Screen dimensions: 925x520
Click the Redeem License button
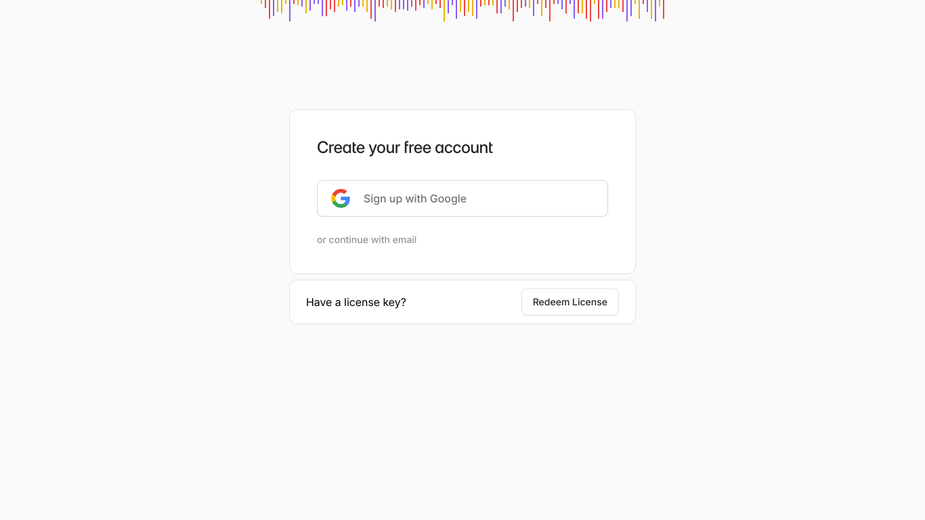coord(569,302)
